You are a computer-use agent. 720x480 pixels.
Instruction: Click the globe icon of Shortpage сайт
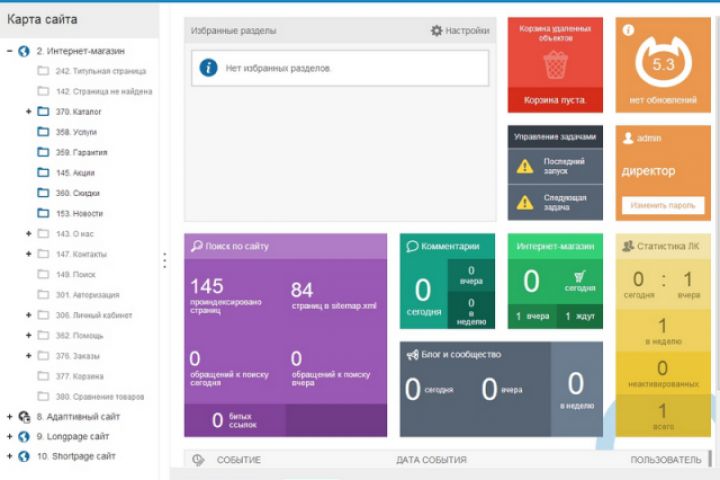click(24, 457)
